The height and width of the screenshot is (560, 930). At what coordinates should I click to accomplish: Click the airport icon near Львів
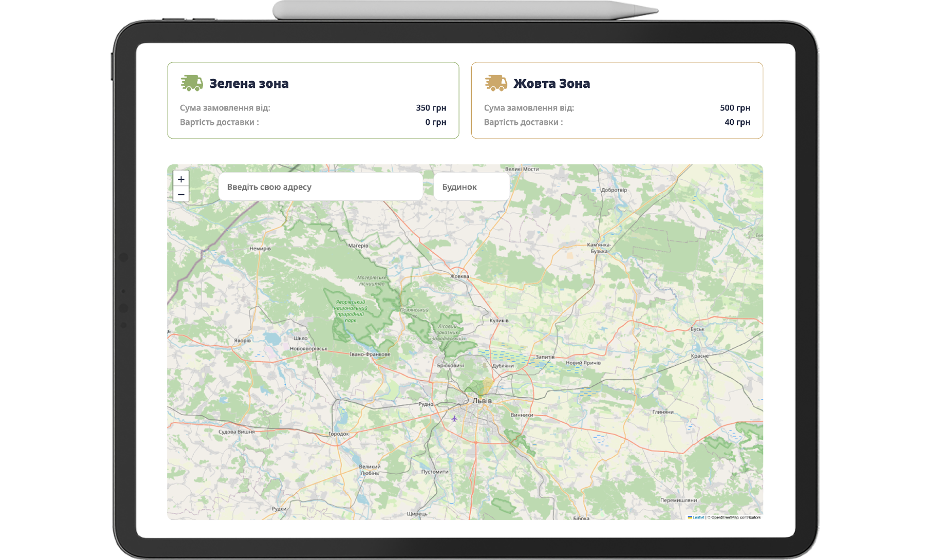[454, 418]
